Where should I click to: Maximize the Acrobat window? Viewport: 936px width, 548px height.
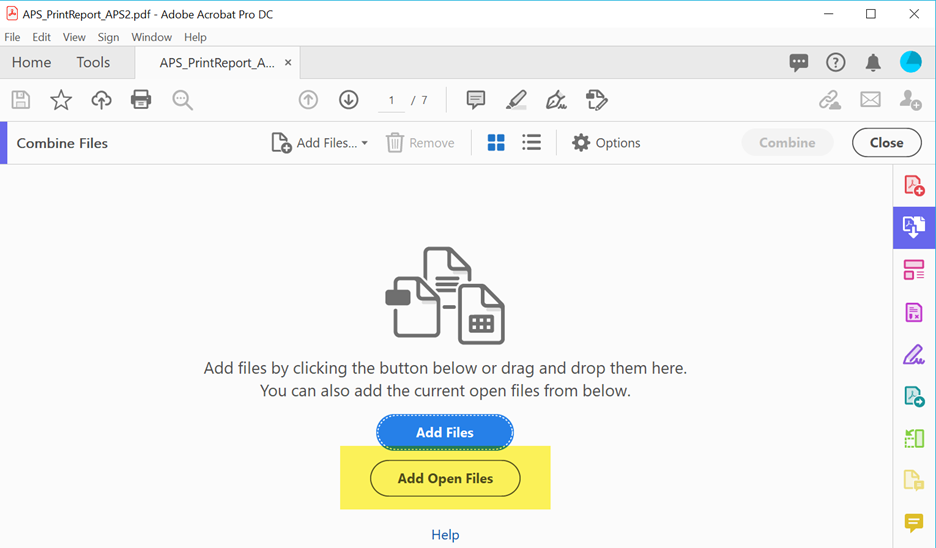coord(871,14)
